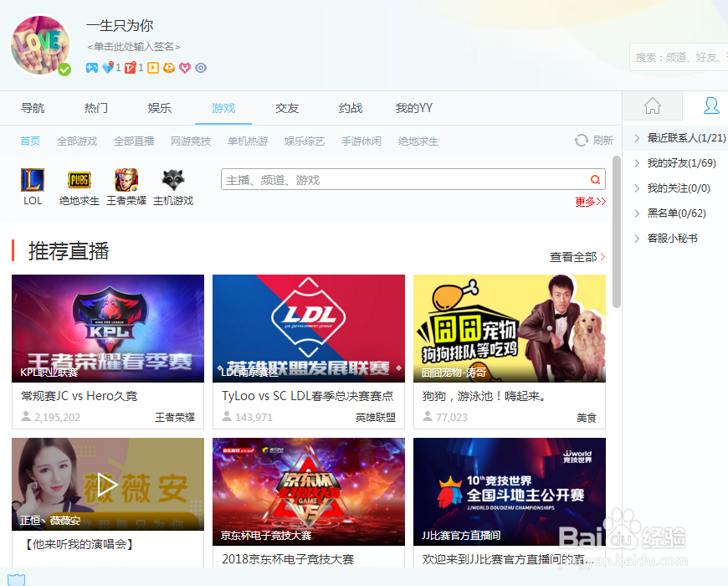Viewport: 728px width, 586px height.
Task: Switch to the home house icon tab
Action: (653, 105)
